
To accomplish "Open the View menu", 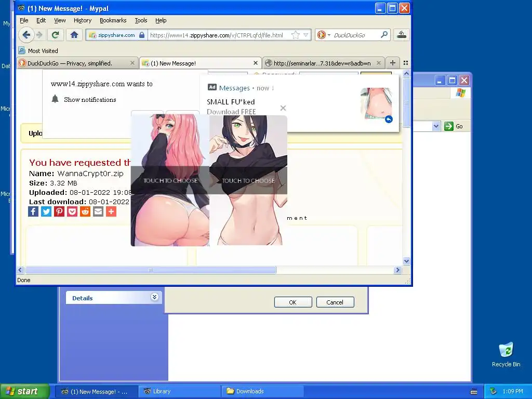I will click(x=60, y=20).
